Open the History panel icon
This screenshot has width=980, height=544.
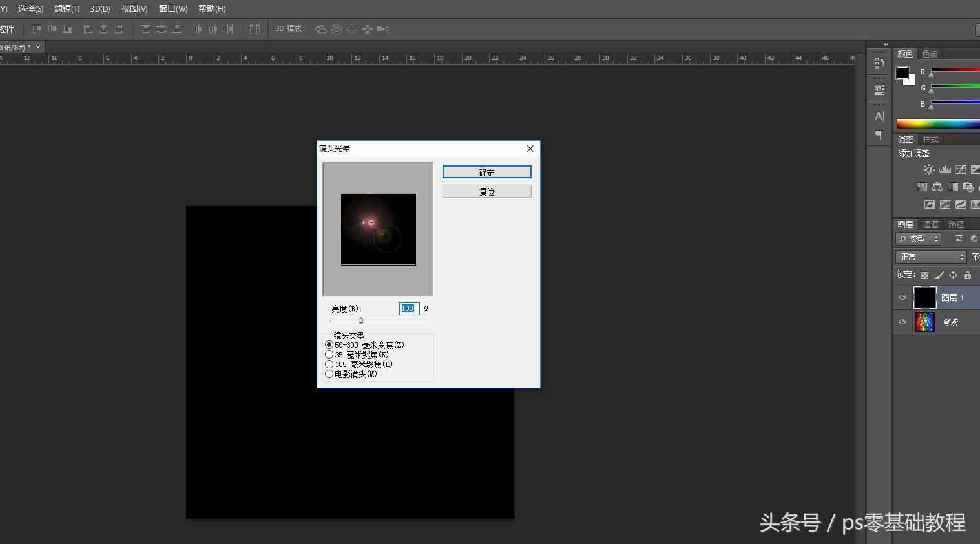click(879, 63)
